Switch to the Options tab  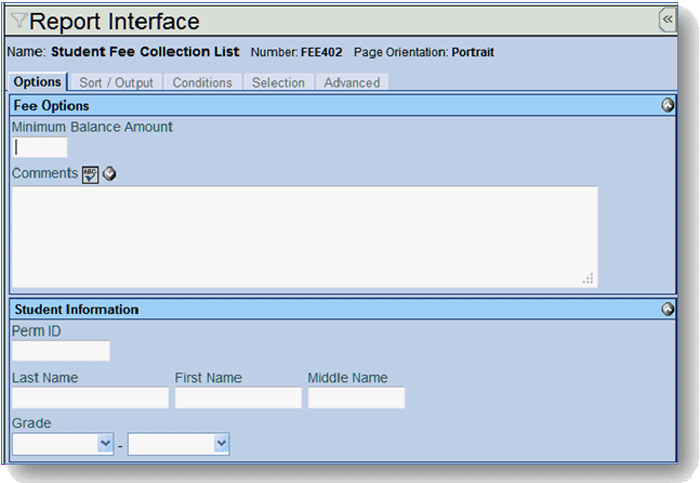(x=38, y=82)
